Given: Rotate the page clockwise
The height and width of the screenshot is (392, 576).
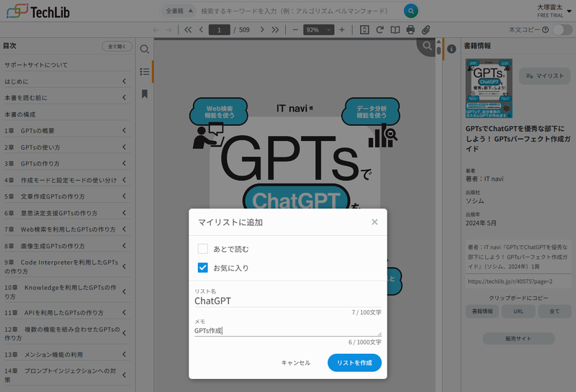Looking at the screenshot, I should 380,29.
